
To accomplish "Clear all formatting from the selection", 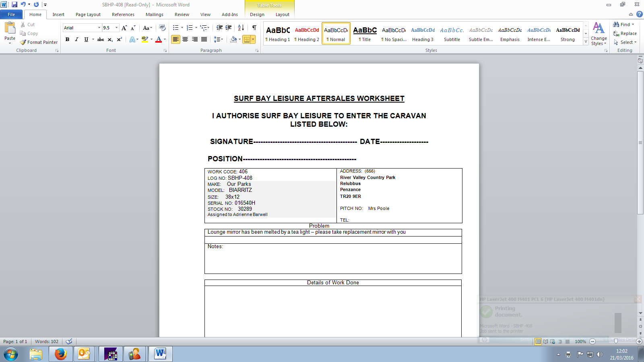I will 163,28.
